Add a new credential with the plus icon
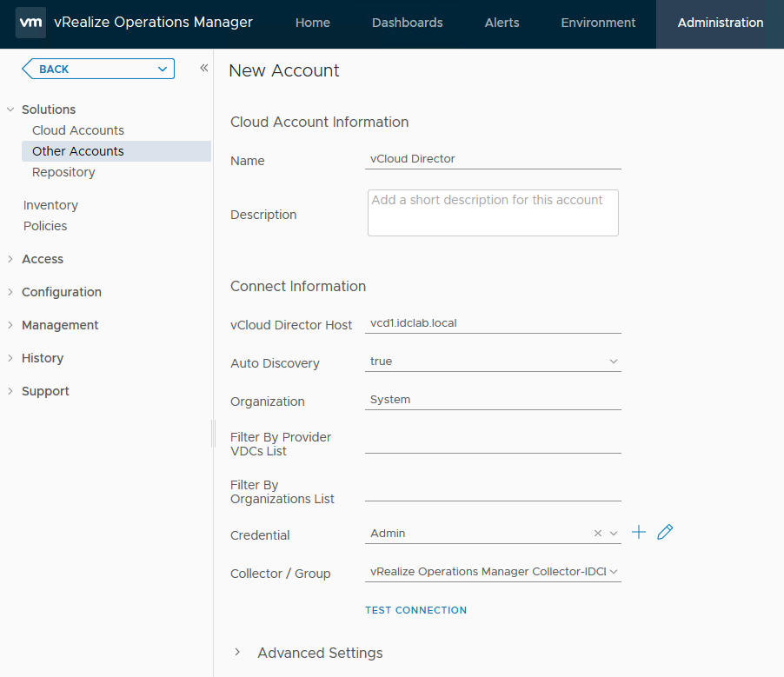The width and height of the screenshot is (784, 677). 639,532
